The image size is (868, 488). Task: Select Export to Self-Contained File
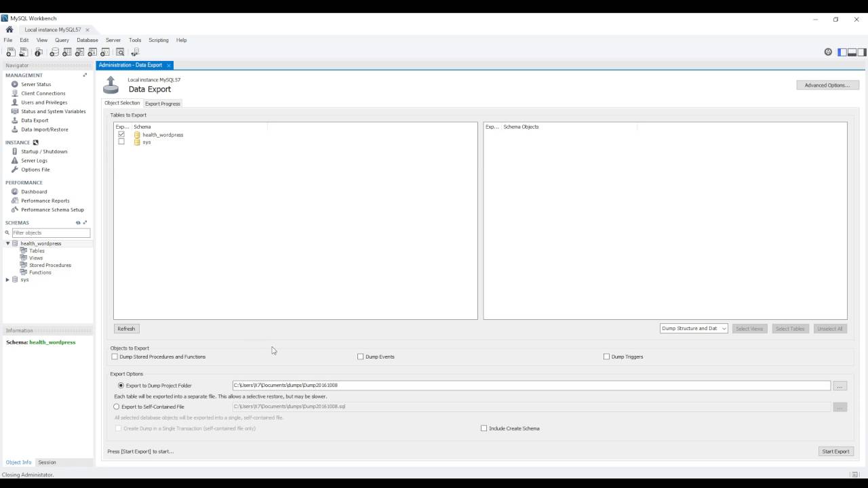coord(116,407)
